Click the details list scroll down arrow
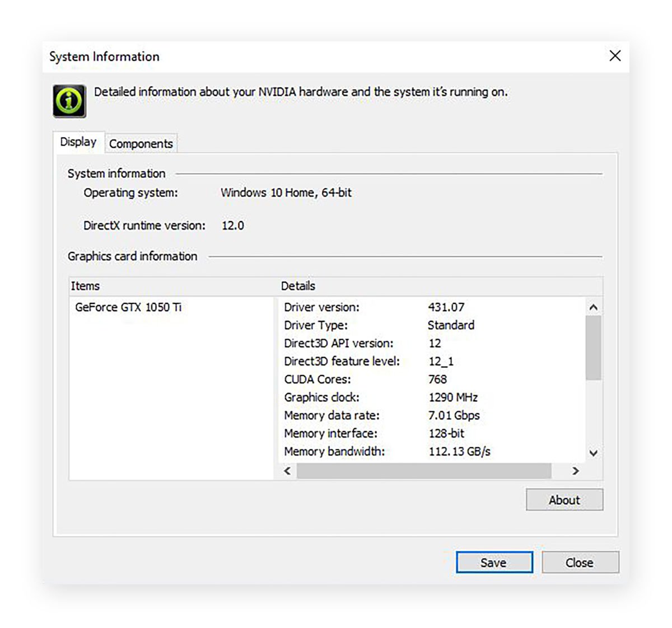 click(x=594, y=453)
